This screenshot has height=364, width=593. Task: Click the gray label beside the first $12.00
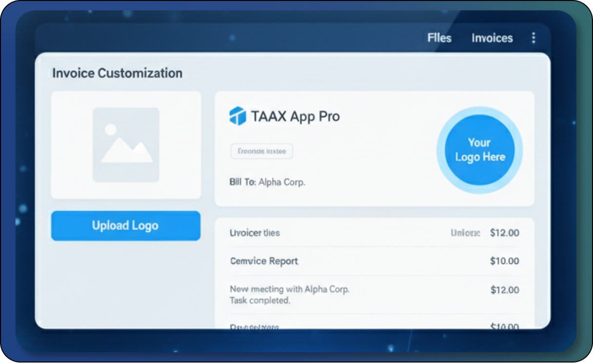point(465,233)
